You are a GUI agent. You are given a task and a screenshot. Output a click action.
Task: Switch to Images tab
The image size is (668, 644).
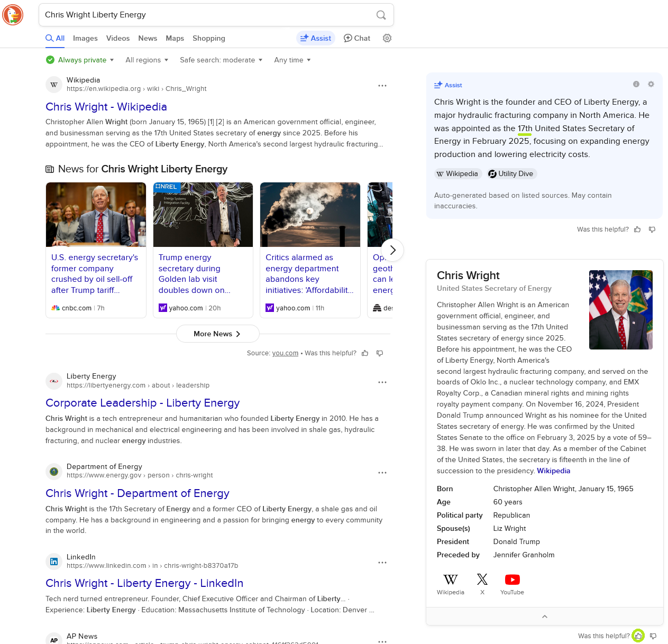pyautogui.click(x=85, y=38)
